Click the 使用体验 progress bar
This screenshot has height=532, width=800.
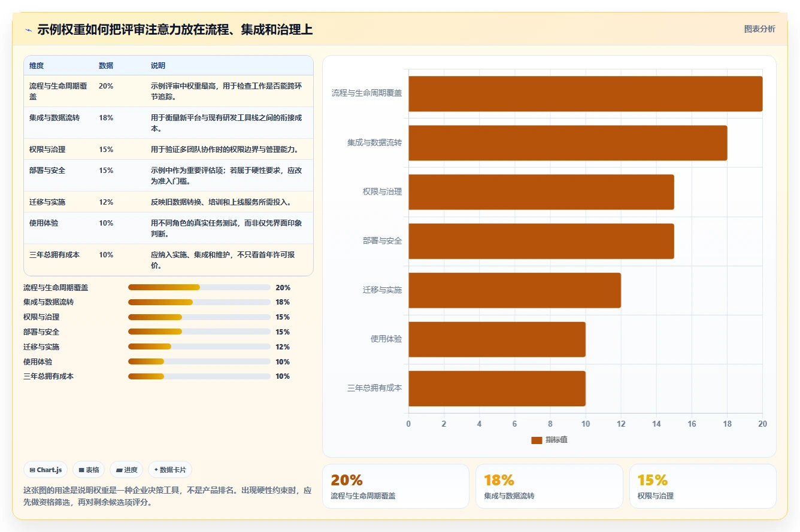tap(199, 361)
